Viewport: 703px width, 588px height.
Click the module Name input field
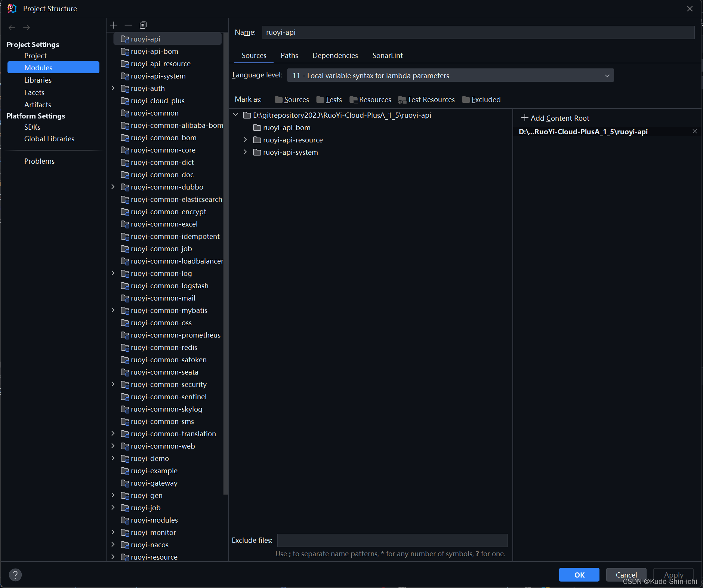(x=478, y=32)
